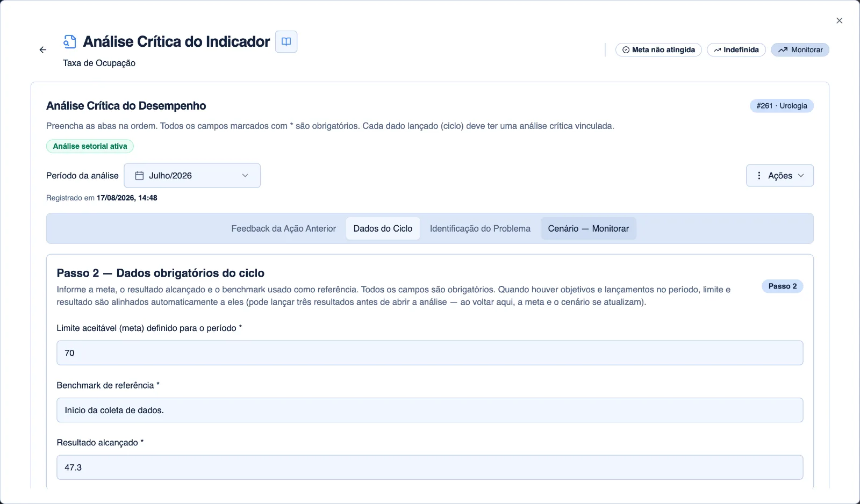Screen dimensions: 860x504
Task: Open the book guide icon beside the title
Action: (x=286, y=42)
